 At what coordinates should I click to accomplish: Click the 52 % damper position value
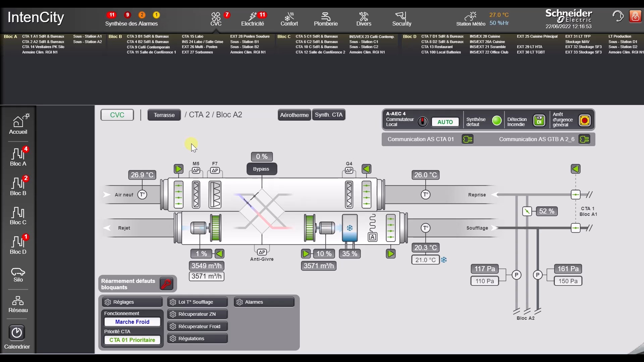tap(546, 212)
